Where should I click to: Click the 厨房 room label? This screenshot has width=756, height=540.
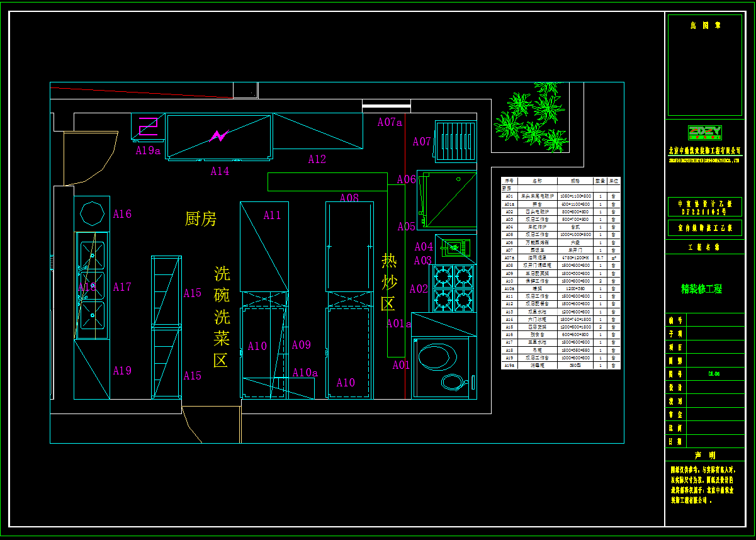[201, 219]
